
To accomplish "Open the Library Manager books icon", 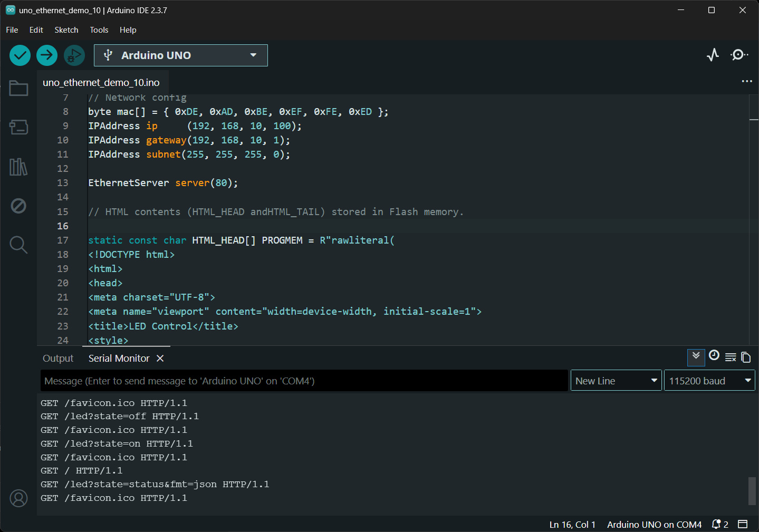I will point(18,167).
